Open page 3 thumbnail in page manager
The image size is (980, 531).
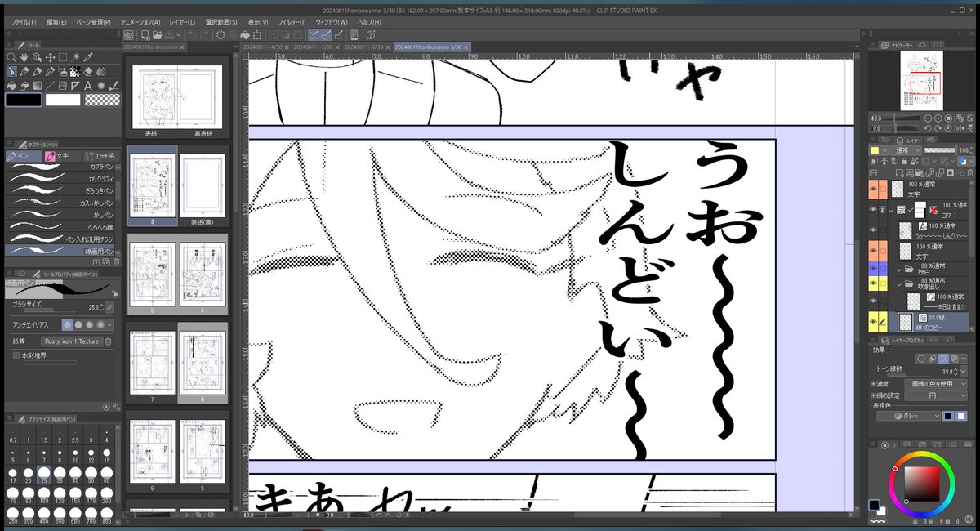[x=153, y=185]
